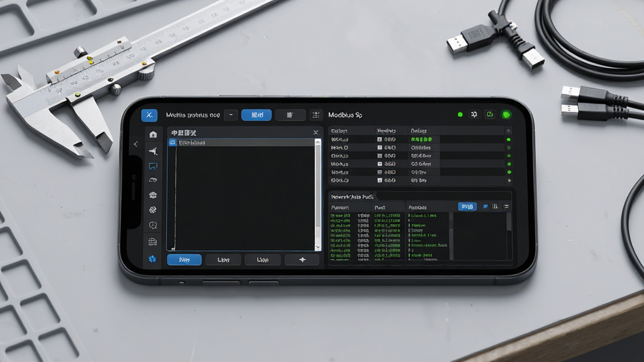This screenshot has width=644, height=362.
Task: Click the minus button in top toolbar
Action: tap(231, 115)
